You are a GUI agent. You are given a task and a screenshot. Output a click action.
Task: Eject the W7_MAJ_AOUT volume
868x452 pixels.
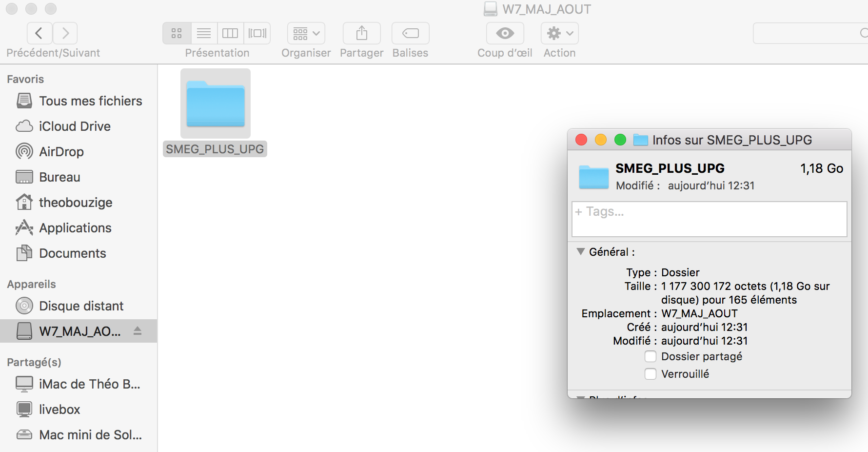[138, 331]
